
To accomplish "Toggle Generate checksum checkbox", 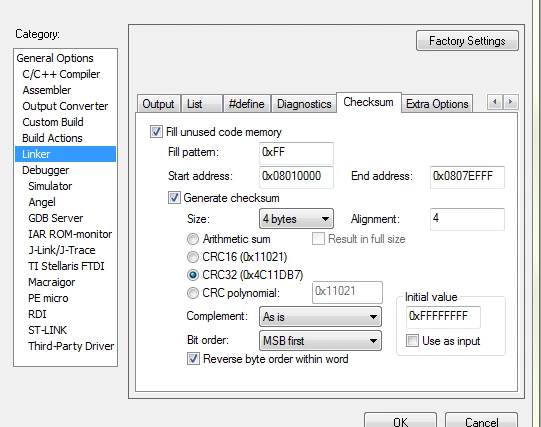I will pos(174,198).
